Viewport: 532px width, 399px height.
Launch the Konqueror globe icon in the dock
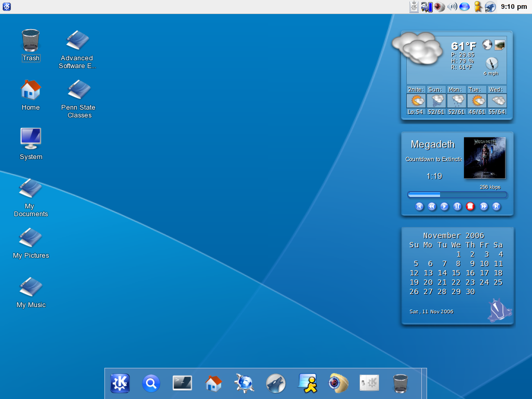click(244, 383)
